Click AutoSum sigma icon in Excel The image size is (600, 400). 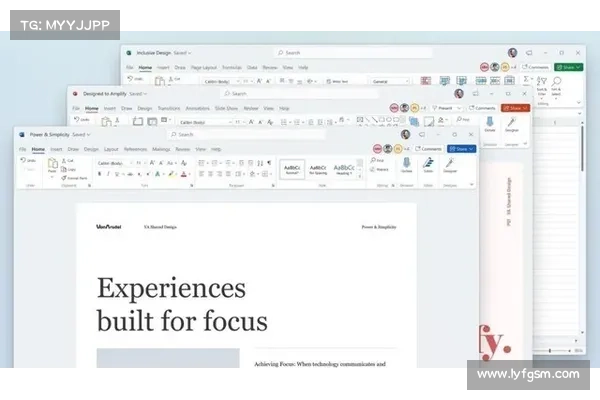tap(527, 78)
